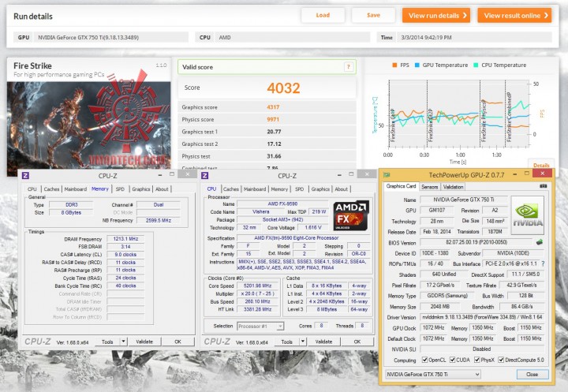Click the GPU Temperature legend blue swatch

417,65
